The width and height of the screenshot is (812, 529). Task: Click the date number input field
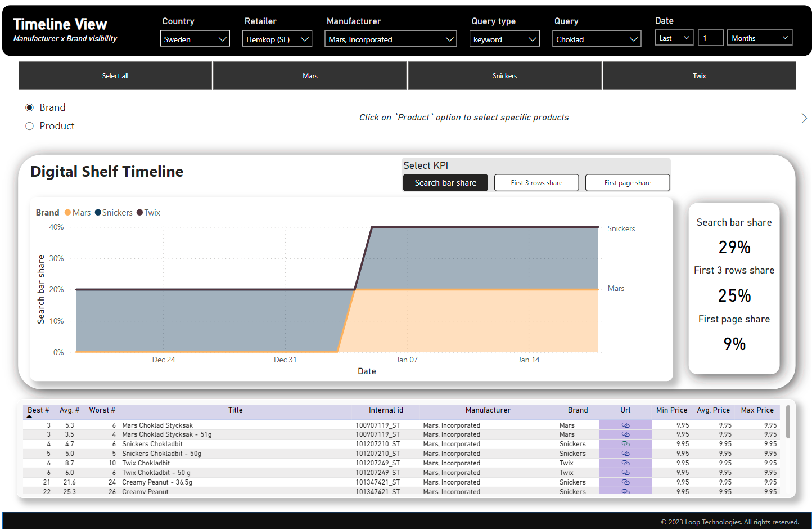(710, 38)
